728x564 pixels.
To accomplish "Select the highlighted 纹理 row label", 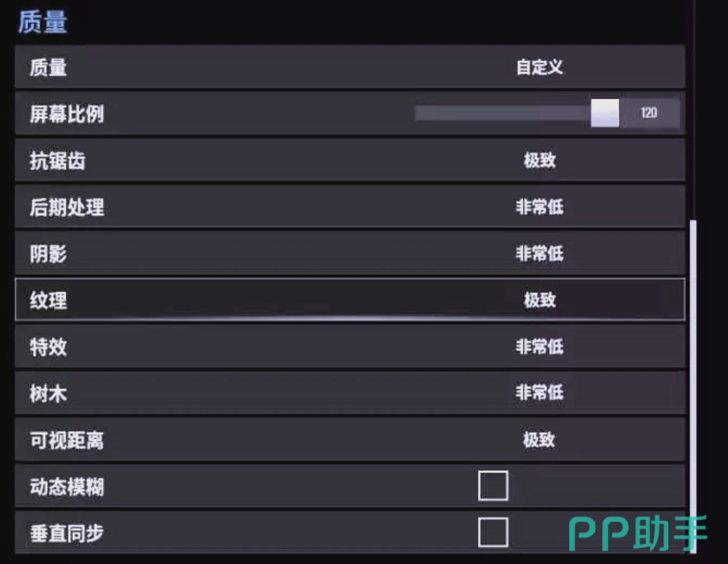I will click(48, 301).
